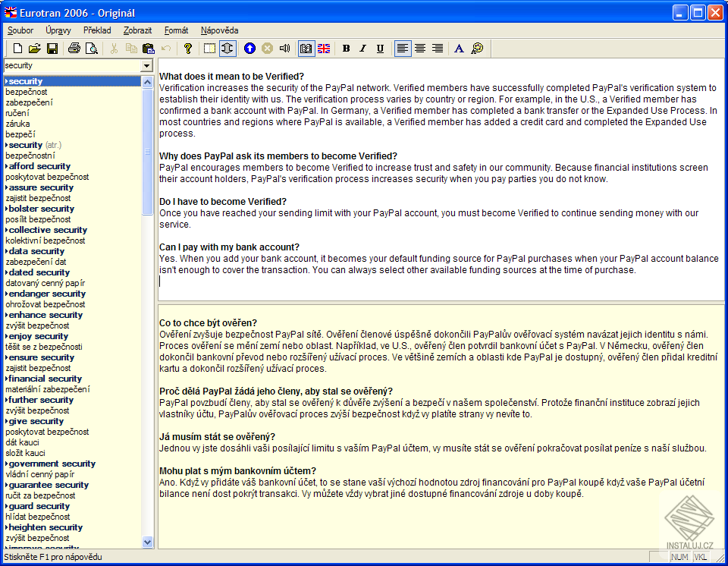The height and width of the screenshot is (566, 728).
Task: Click the speaker read-aloud icon
Action: [x=284, y=49]
